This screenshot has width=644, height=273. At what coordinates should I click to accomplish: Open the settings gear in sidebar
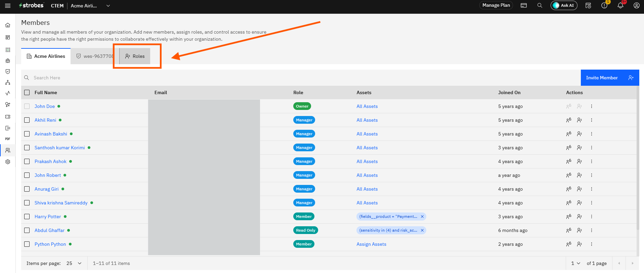point(8,162)
